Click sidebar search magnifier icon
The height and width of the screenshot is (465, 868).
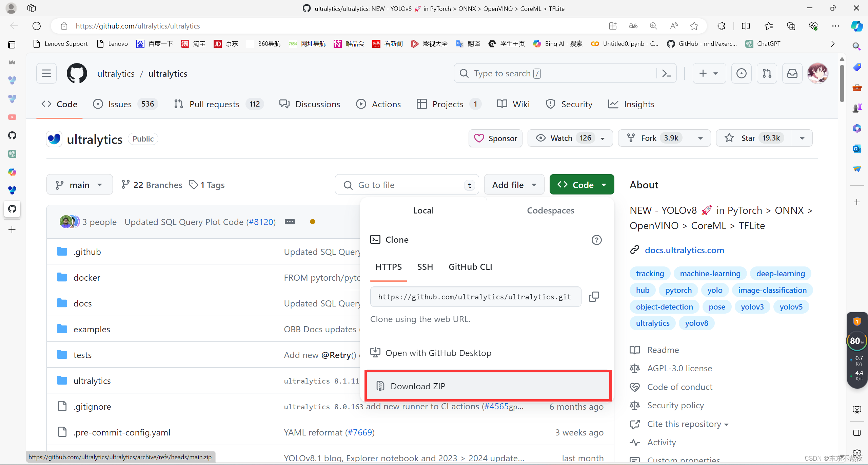click(x=857, y=46)
